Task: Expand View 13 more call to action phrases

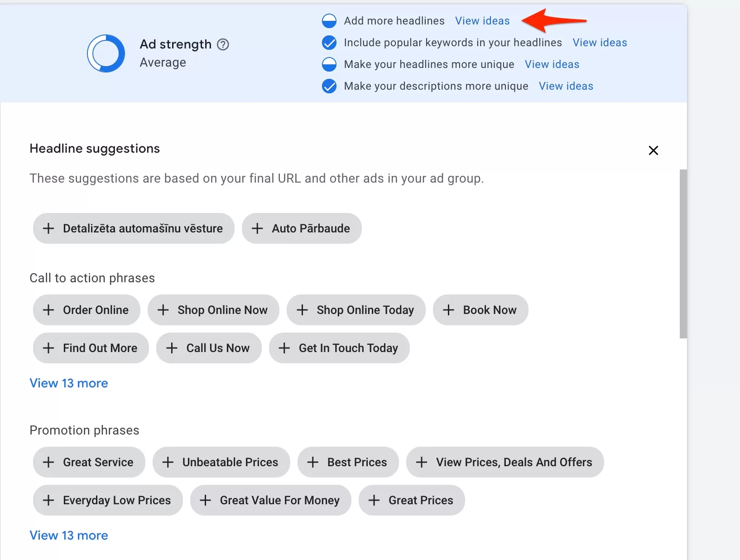Action: 69,383
